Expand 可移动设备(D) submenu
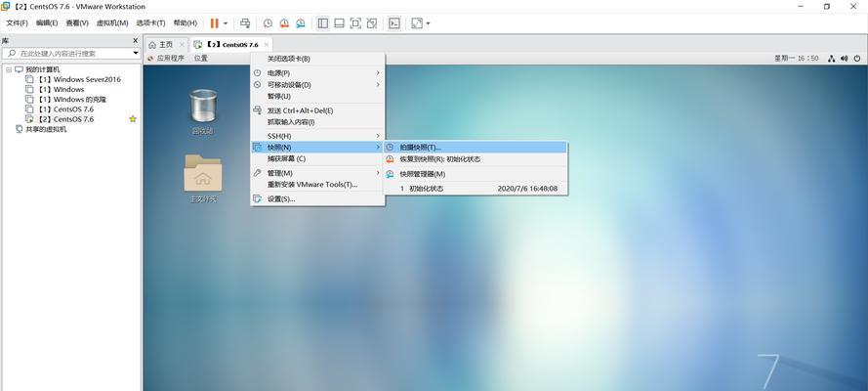The image size is (868, 391). pyautogui.click(x=317, y=85)
